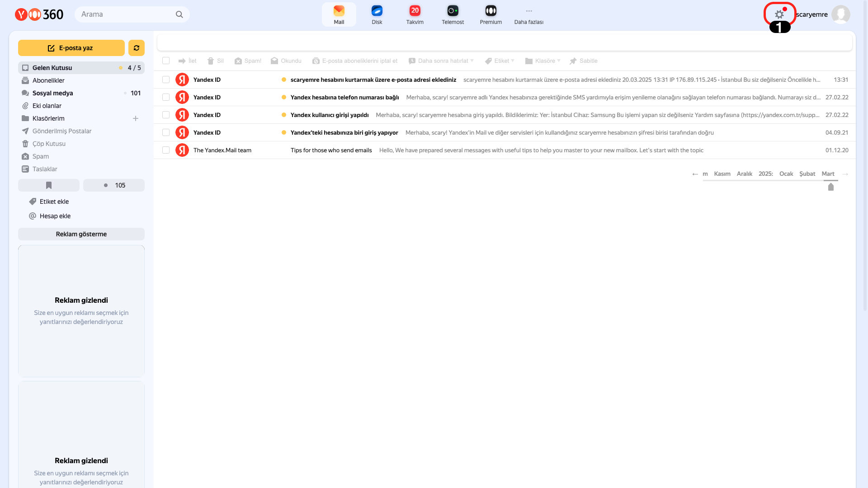This screenshot has height=488, width=868.
Task: Click the Sil trash toolbar button
Action: pos(216,61)
